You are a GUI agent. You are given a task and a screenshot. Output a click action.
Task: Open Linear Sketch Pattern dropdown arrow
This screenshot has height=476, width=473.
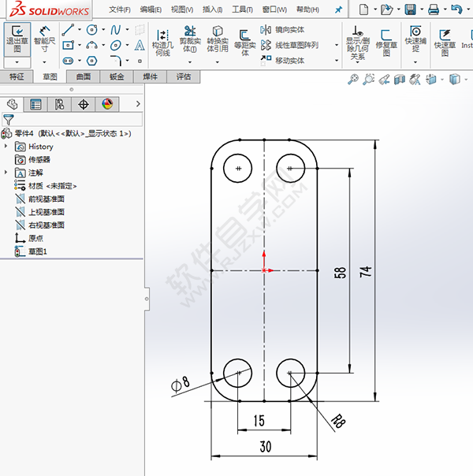[x=337, y=45]
